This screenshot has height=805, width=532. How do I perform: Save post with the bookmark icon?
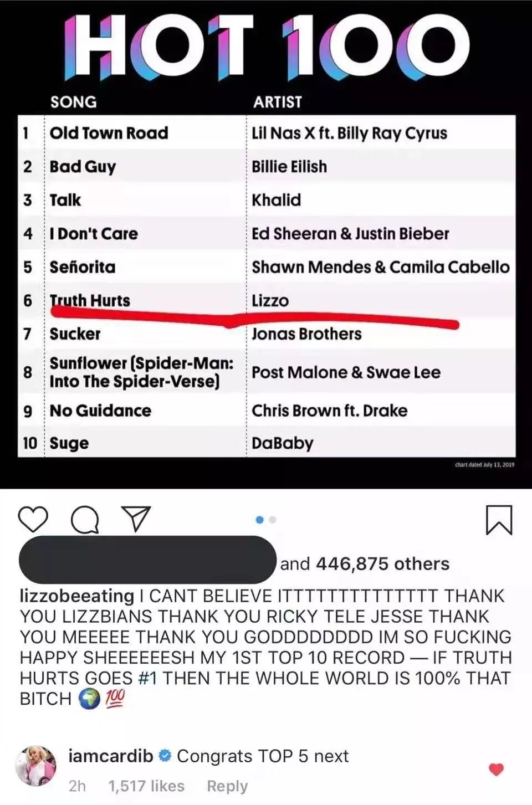pos(499,520)
